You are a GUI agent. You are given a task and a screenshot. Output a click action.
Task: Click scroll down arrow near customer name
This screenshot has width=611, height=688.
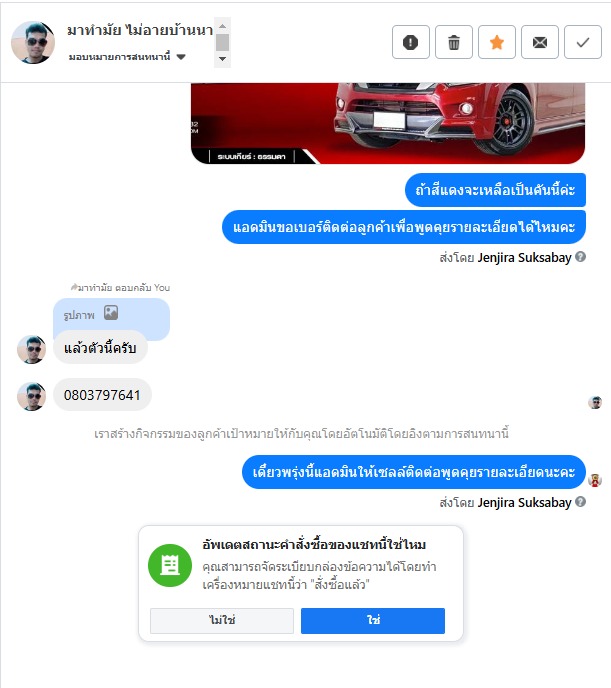(222, 59)
